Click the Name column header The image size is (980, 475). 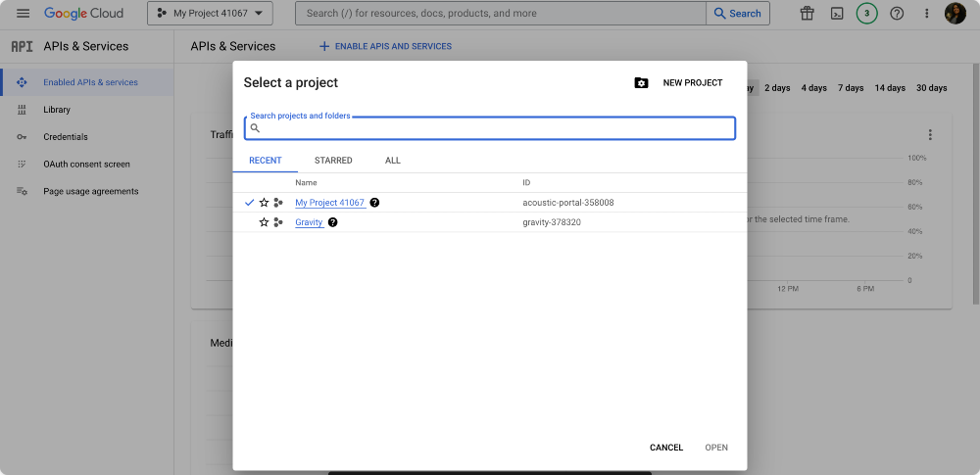[306, 182]
